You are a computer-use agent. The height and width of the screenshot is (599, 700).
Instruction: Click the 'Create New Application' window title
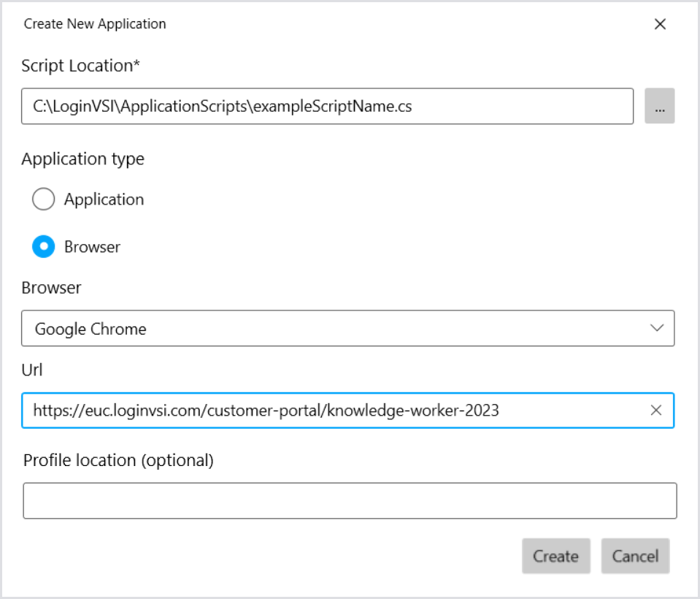coord(95,24)
